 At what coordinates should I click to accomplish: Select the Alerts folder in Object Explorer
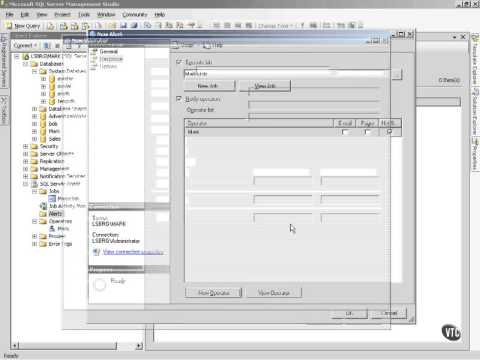(x=55, y=214)
